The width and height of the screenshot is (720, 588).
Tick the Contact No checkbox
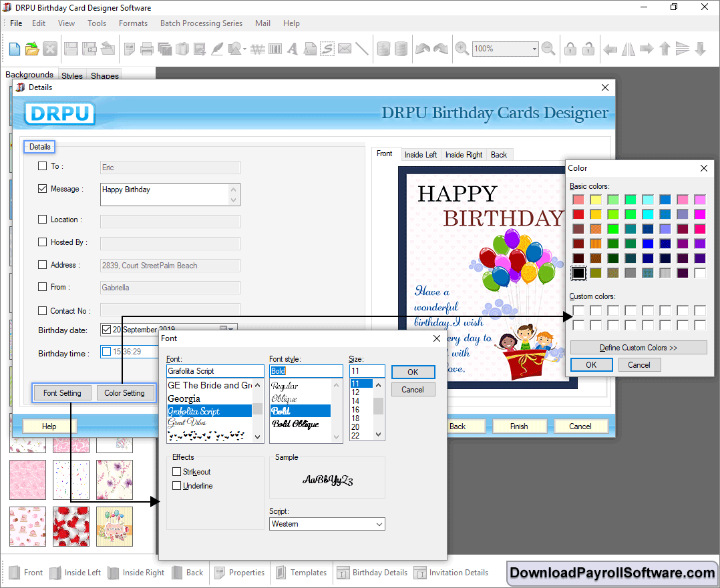42,311
